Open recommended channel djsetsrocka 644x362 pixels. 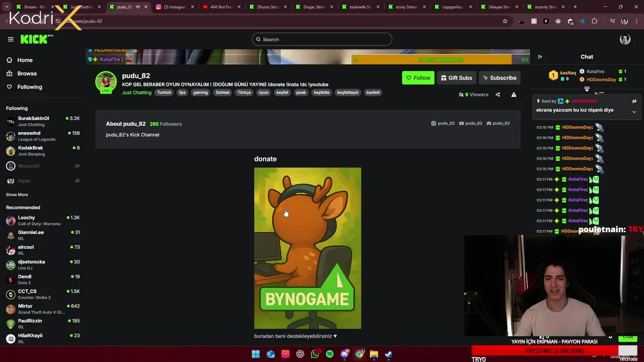(43, 264)
